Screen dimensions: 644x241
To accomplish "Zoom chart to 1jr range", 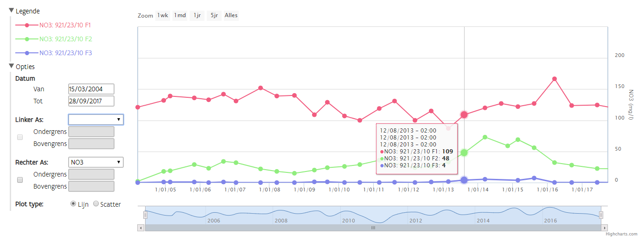I will coord(197,15).
